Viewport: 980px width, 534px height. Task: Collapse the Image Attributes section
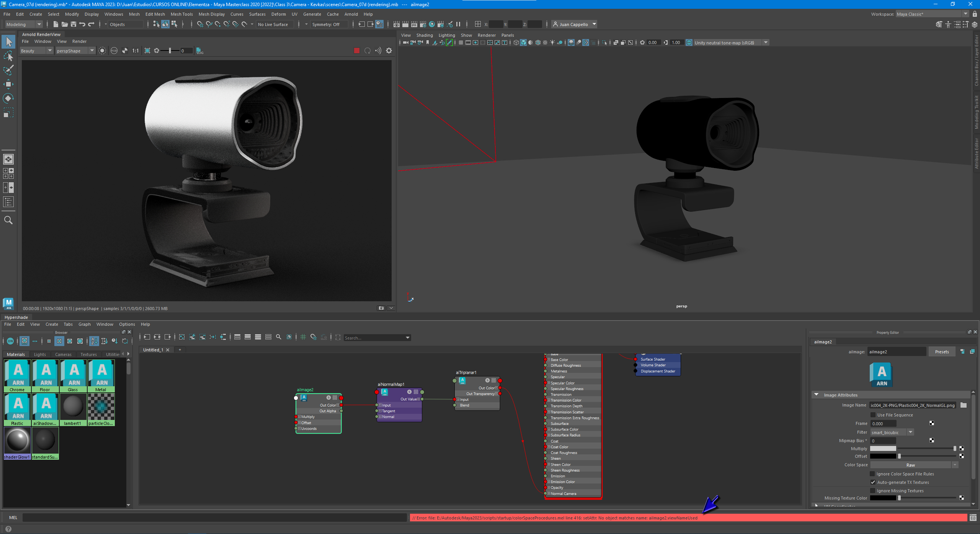(817, 395)
